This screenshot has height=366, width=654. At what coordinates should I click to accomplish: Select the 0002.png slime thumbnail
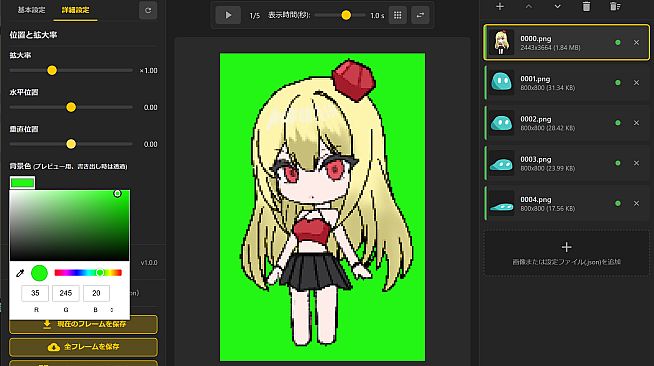501,123
